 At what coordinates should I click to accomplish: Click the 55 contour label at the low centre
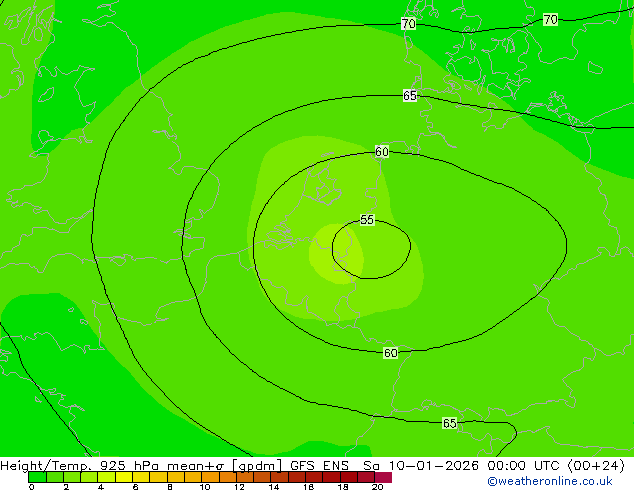tap(367, 220)
